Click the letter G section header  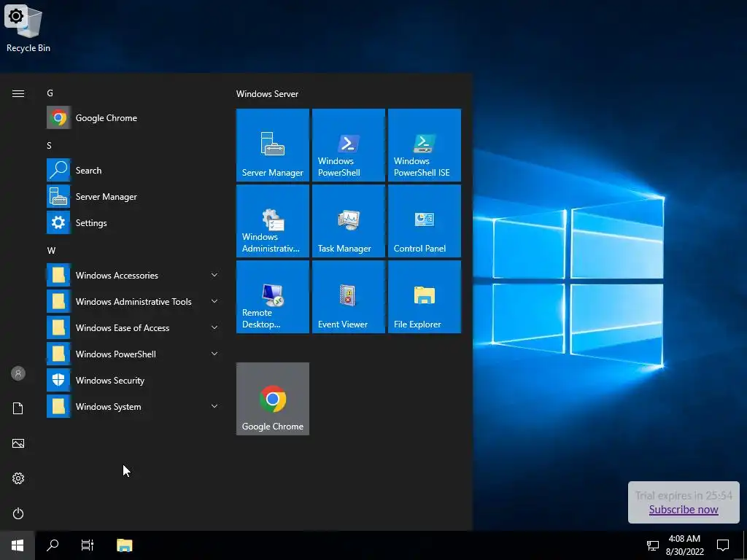point(50,93)
